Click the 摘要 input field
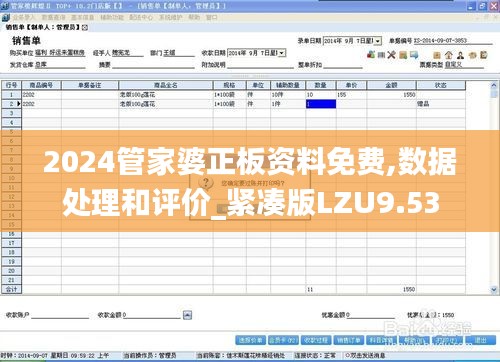The width and height of the screenshot is (500, 362). [153, 65]
